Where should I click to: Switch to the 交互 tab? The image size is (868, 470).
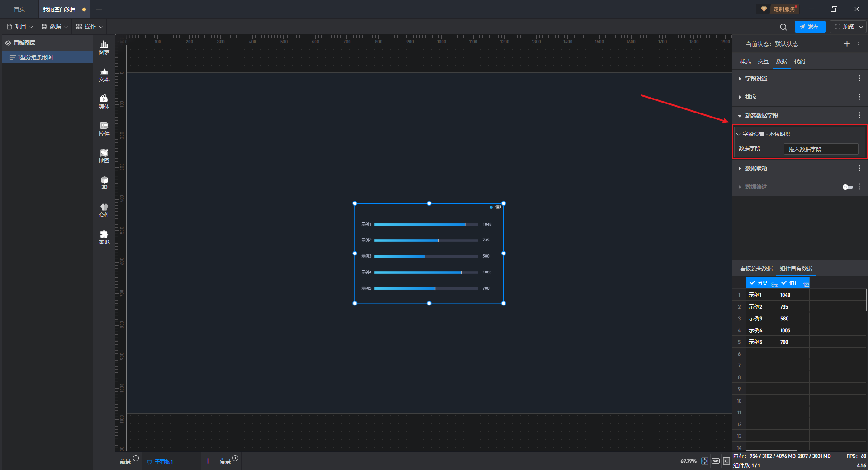(763, 61)
